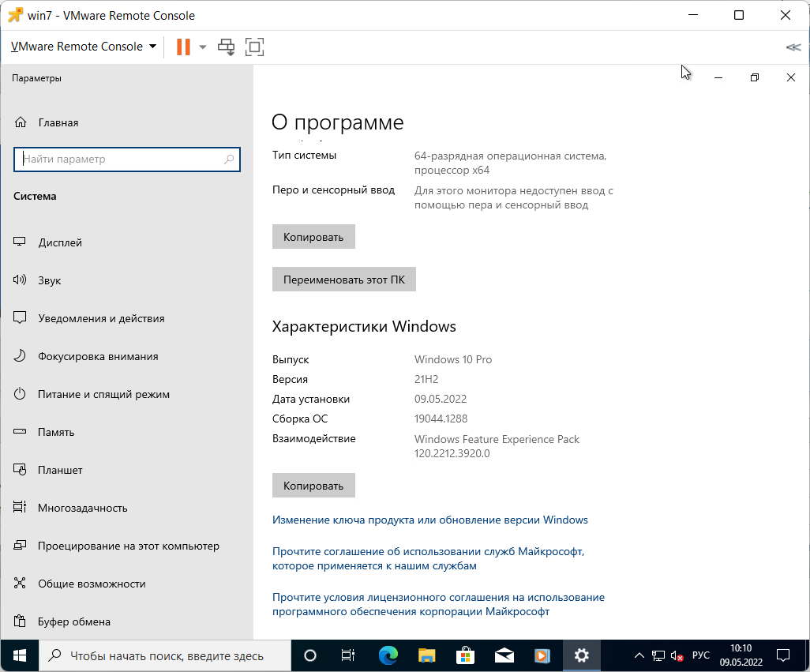Viewport: 810px width, 672px height.
Task: Click the Переименовать этот ПК button
Action: tap(343, 279)
